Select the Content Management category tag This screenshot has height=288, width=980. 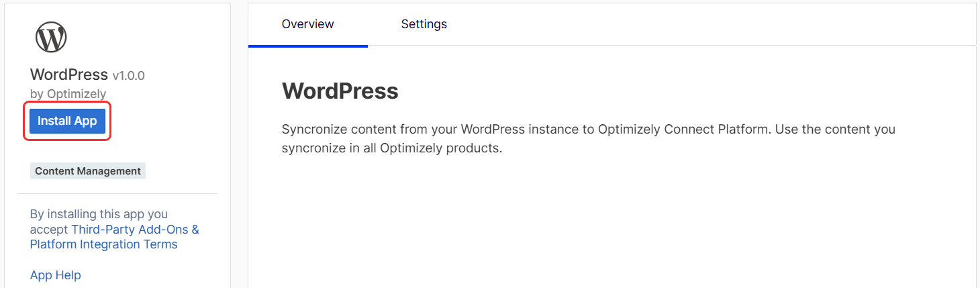click(88, 171)
